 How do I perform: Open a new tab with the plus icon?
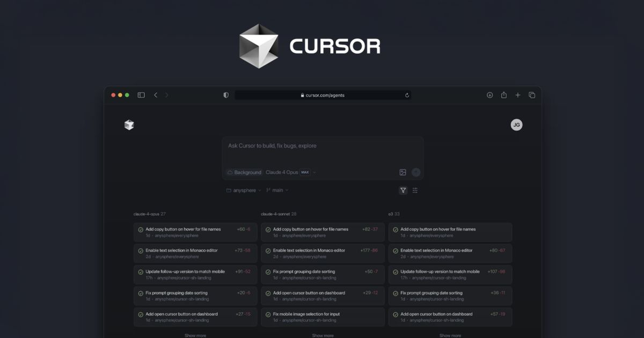pos(518,95)
